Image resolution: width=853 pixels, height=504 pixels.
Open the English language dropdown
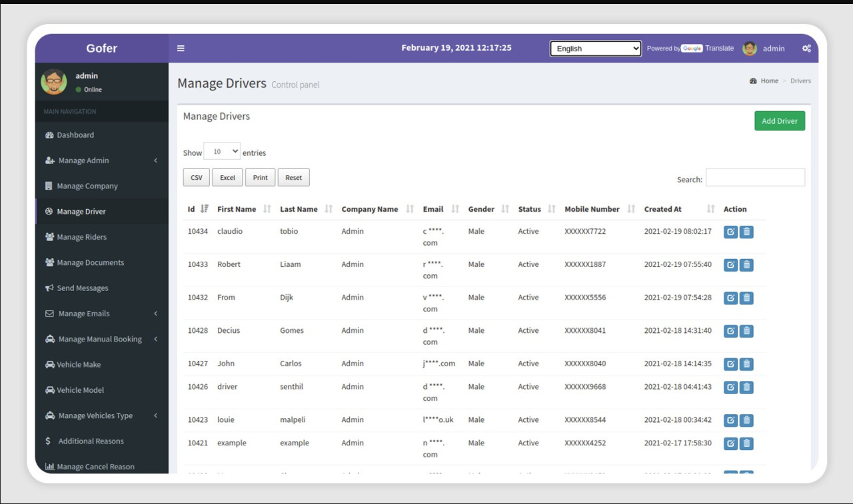coord(594,48)
